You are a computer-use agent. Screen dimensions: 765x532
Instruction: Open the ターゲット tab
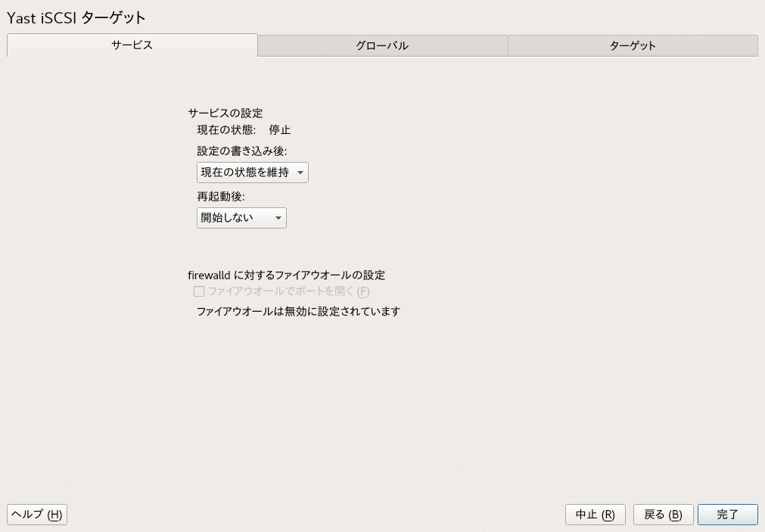click(633, 46)
